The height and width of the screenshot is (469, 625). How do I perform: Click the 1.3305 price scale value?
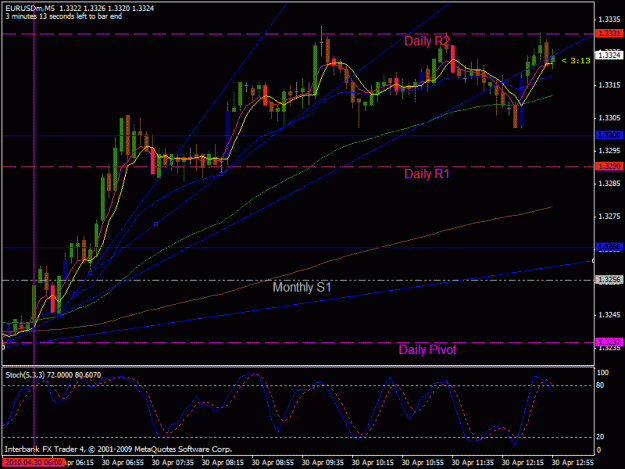(x=609, y=118)
